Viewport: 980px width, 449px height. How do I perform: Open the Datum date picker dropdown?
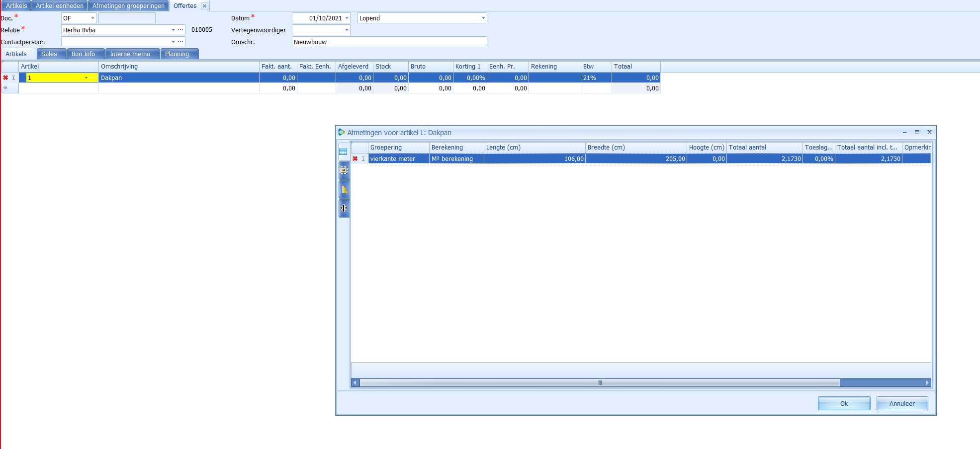tap(347, 18)
